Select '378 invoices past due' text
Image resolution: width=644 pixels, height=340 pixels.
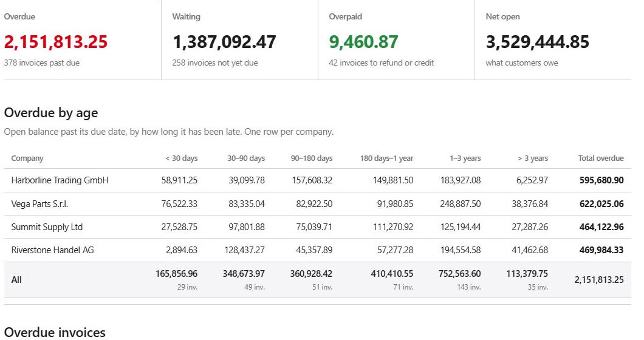click(42, 63)
